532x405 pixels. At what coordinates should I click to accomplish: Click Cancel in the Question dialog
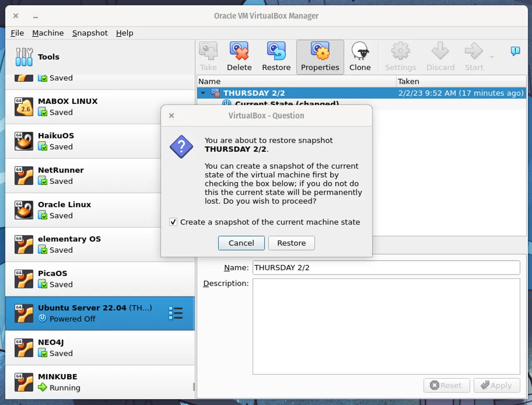tap(241, 243)
